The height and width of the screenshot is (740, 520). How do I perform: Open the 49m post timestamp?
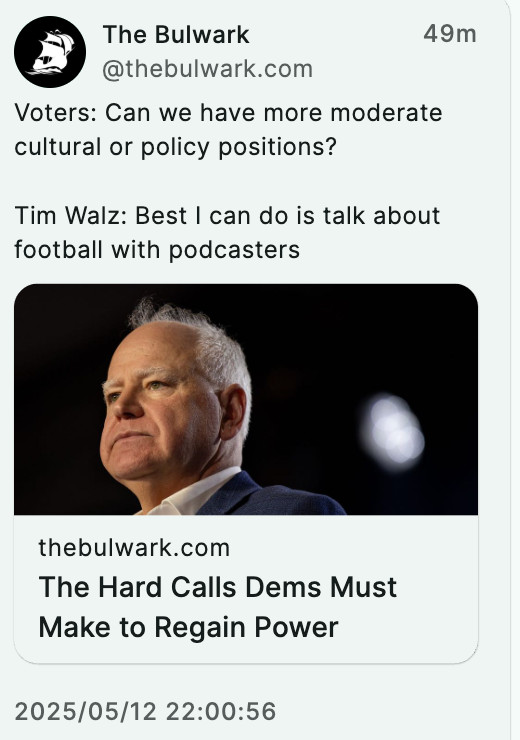pos(450,34)
